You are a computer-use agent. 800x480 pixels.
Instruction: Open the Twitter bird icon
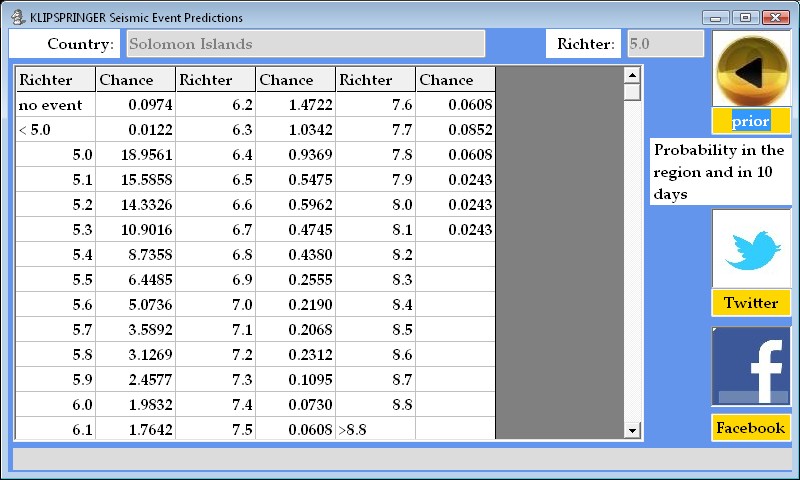click(751, 248)
